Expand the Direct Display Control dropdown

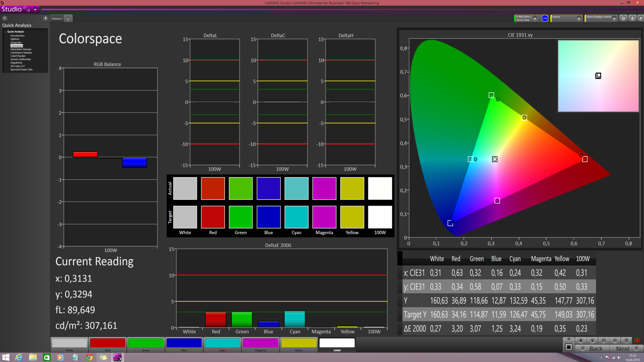(x=614, y=18)
